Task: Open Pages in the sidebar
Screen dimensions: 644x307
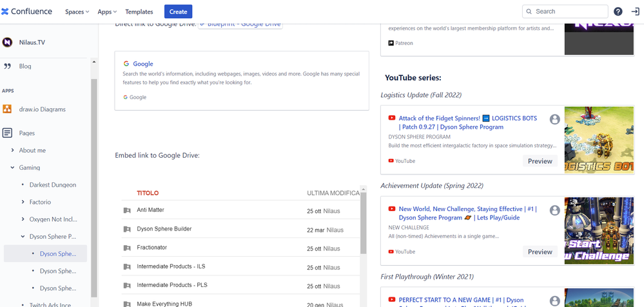Action: tap(26, 133)
